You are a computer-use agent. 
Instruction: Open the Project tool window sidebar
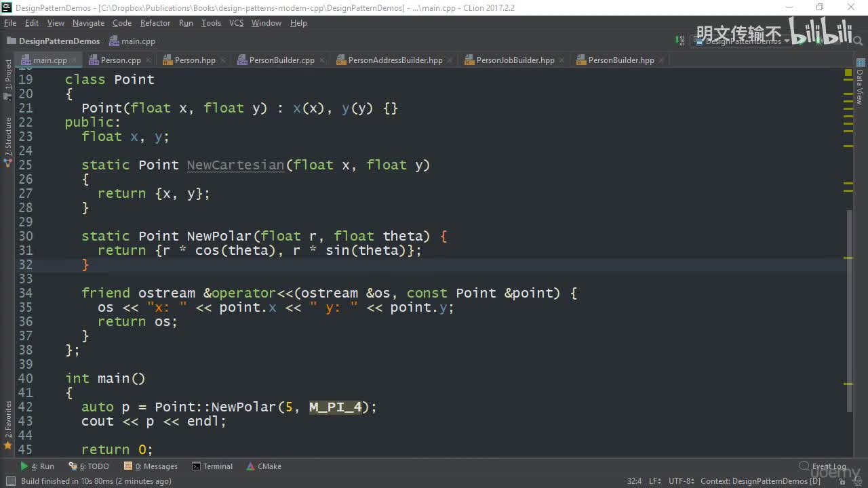click(8, 80)
